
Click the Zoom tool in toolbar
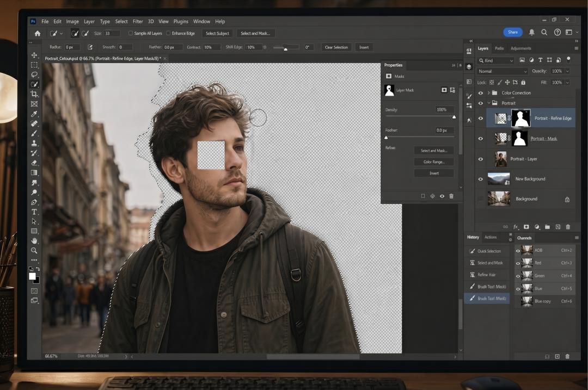pos(34,250)
